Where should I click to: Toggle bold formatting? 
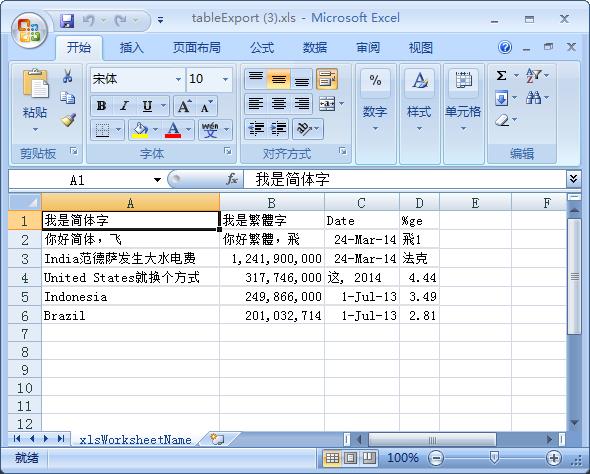pos(101,106)
